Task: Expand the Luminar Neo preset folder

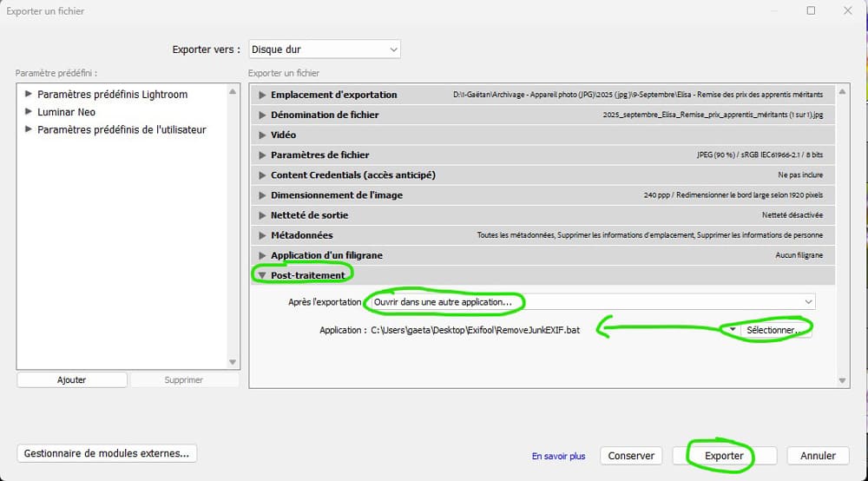Action: coord(29,112)
